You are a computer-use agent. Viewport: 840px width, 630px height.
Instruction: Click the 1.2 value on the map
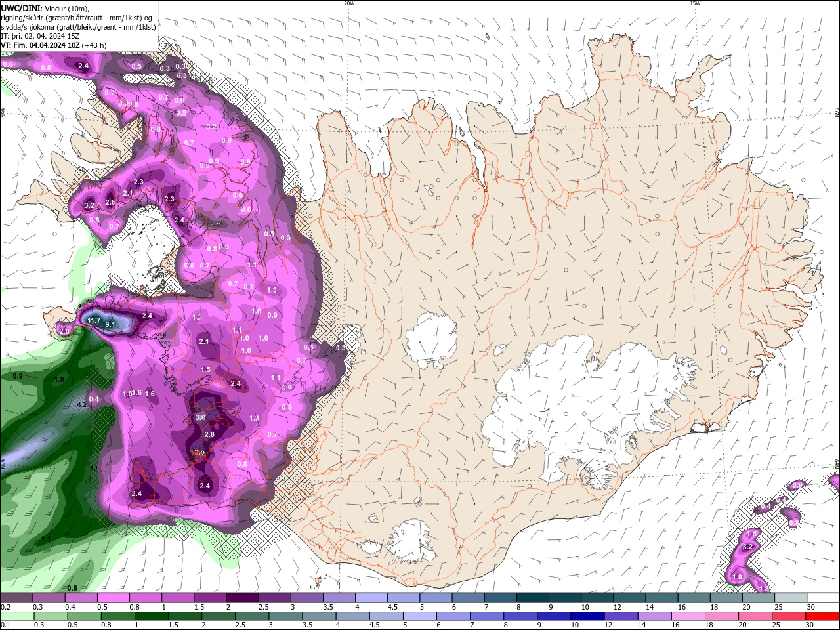[197, 317]
